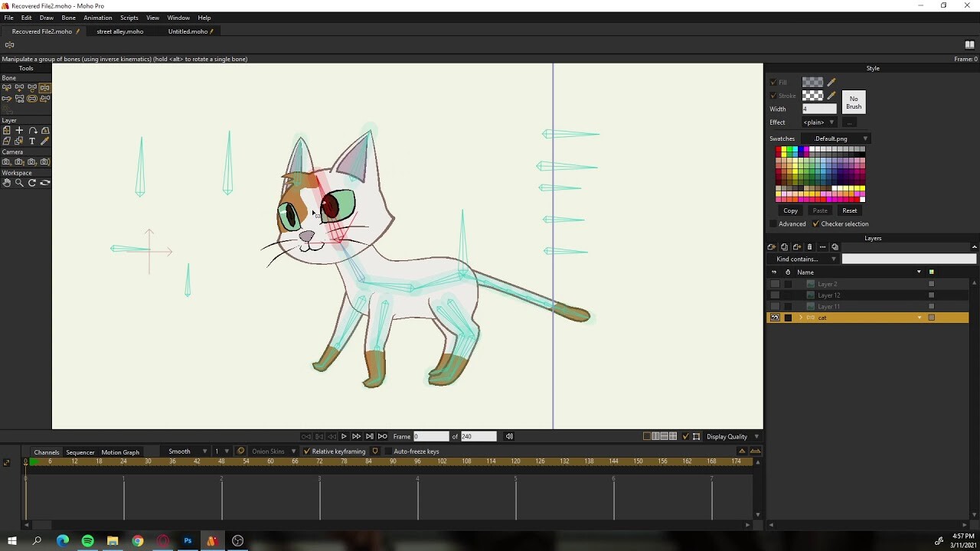Screen dimensions: 980x551
Task: Click the new layer icon in Layers panel
Action: click(771, 247)
